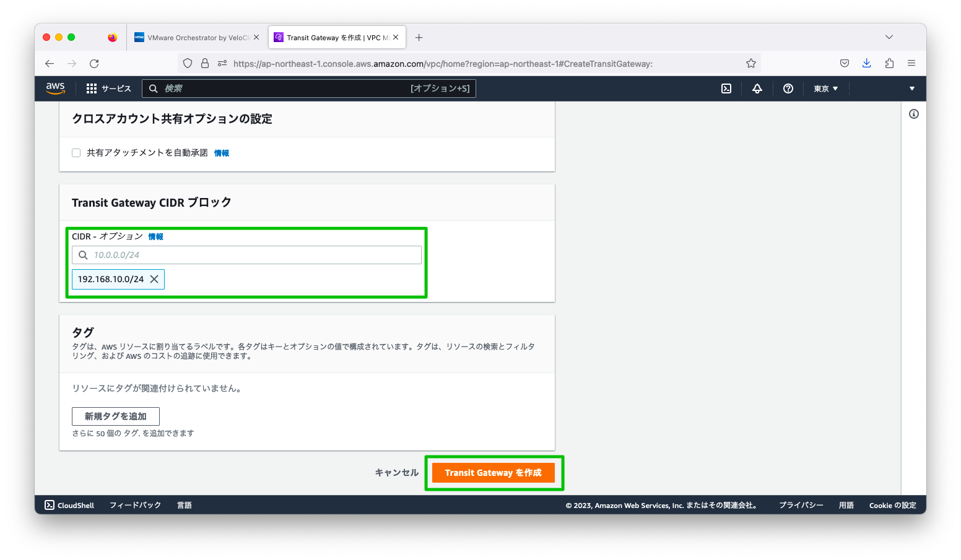961x560 pixels.
Task: Open the Pocket save icon
Action: pyautogui.click(x=844, y=63)
